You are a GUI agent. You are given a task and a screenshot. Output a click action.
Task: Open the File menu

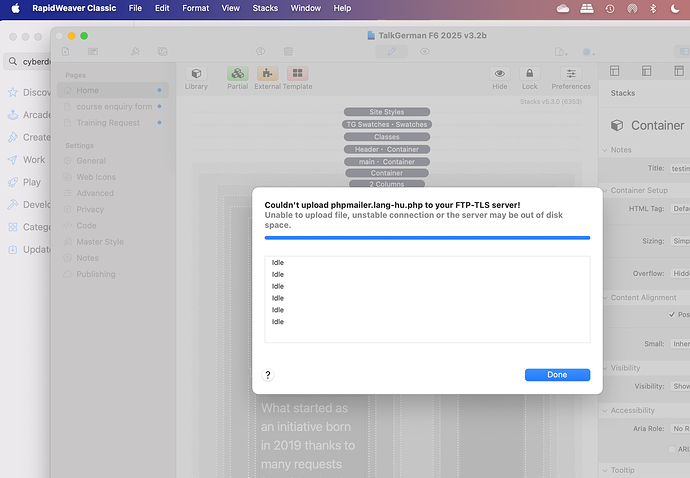pyautogui.click(x=135, y=8)
